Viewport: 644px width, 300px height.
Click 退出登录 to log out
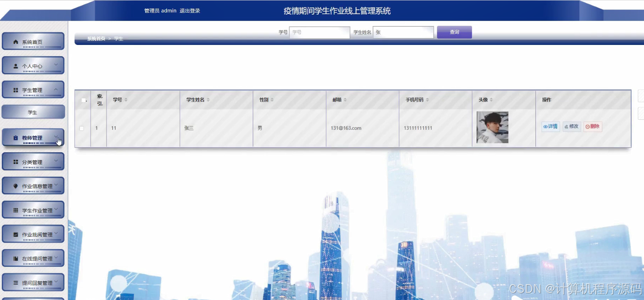pos(191,11)
